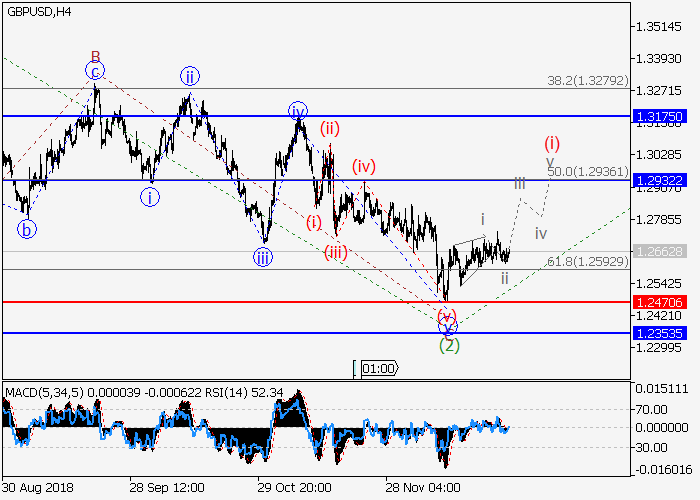Select the gray iv forecast wave label
This screenshot has width=700, height=500.
[x=541, y=233]
